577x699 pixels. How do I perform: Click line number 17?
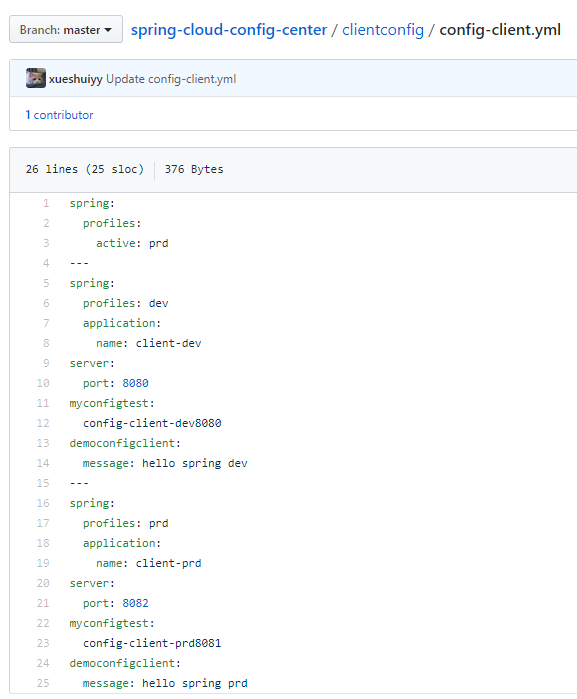point(43,523)
